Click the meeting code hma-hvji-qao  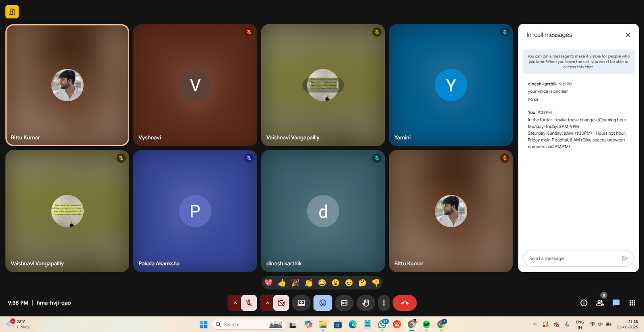[54, 303]
